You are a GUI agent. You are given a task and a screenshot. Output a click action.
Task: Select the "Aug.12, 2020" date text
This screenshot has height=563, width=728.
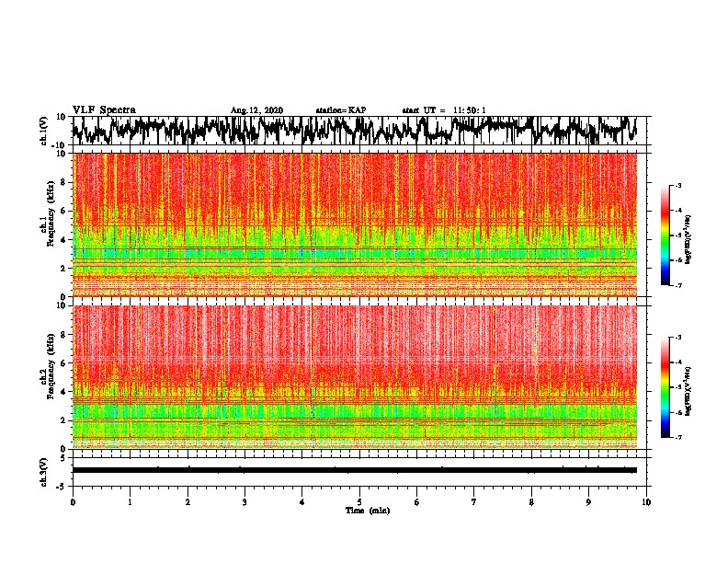[x=256, y=110]
